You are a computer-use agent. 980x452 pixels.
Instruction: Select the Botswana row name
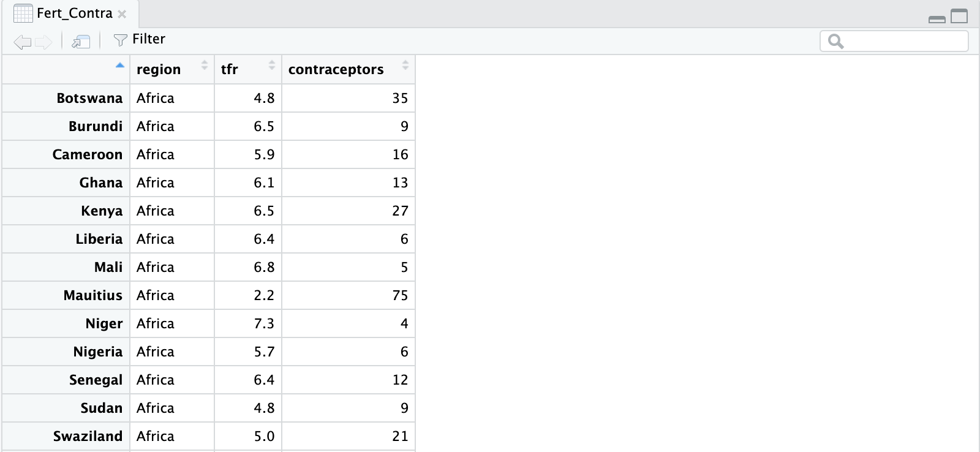tap(89, 98)
